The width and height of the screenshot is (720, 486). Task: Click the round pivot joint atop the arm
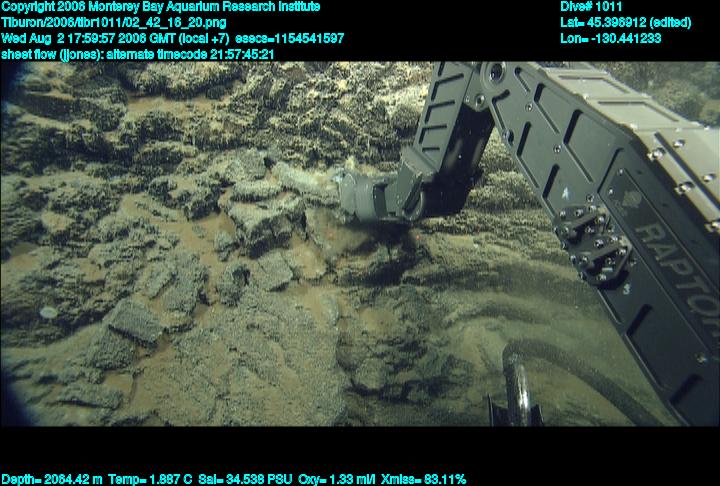coord(493,73)
